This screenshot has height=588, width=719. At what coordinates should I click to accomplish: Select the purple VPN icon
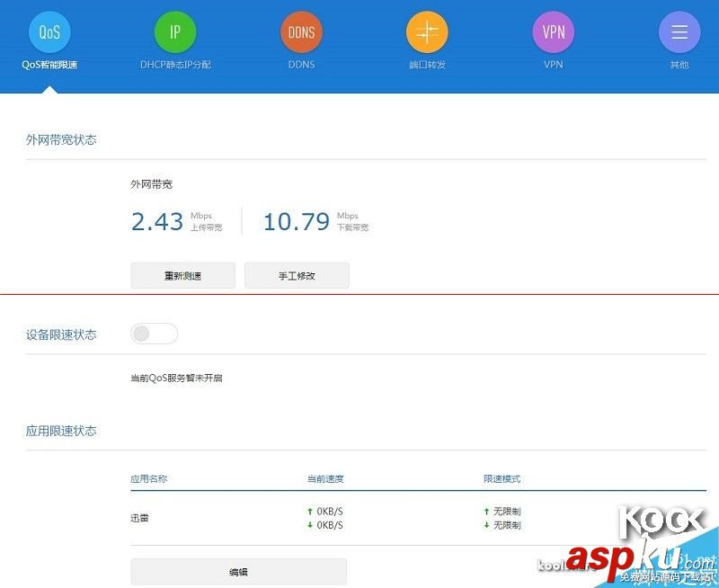point(553,31)
